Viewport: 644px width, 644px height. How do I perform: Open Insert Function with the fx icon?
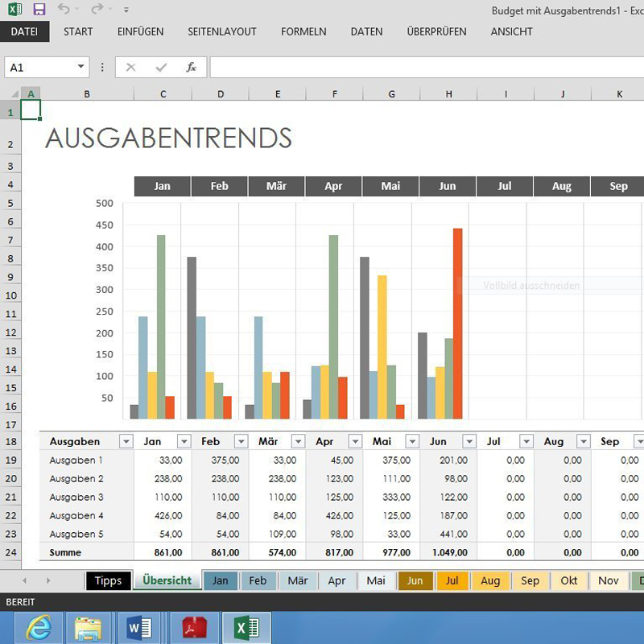[x=190, y=67]
